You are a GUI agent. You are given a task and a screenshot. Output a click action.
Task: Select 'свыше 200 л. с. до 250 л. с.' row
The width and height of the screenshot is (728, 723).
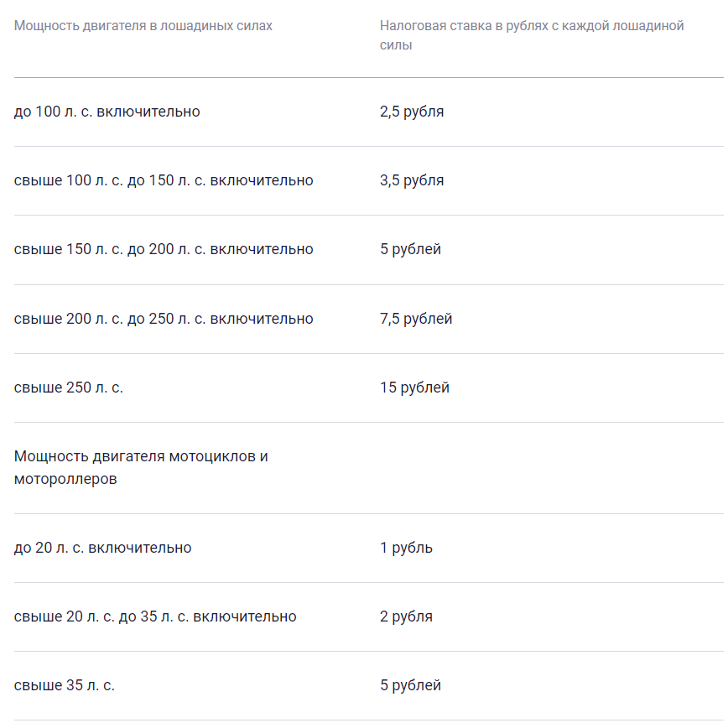(x=164, y=319)
